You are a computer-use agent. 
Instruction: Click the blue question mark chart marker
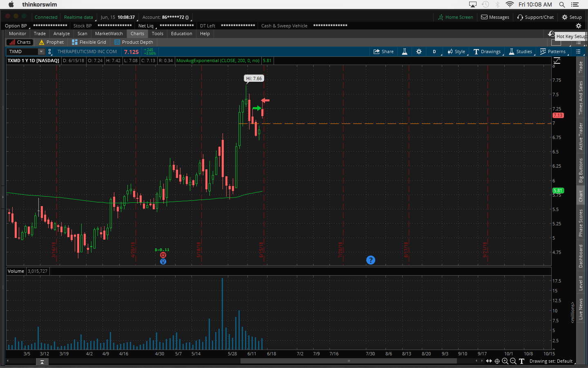click(371, 260)
